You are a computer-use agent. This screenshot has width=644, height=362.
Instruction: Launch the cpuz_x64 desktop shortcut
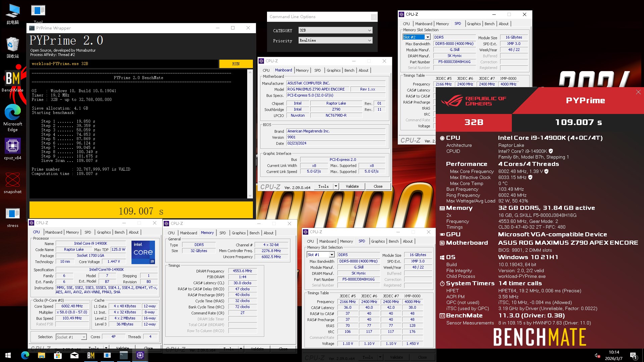(13, 149)
